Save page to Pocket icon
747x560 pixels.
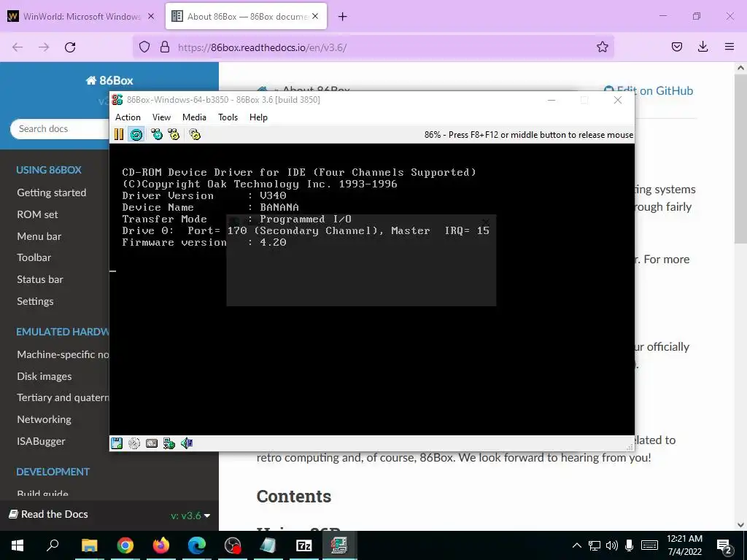[x=676, y=47]
